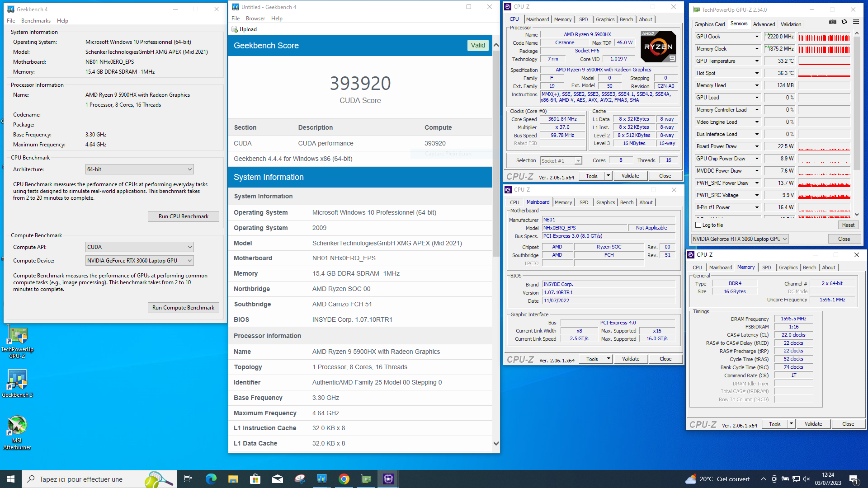This screenshot has height=488, width=868.
Task: Open the CPU-Z Socket #1 selection dropdown
Action: [561, 161]
